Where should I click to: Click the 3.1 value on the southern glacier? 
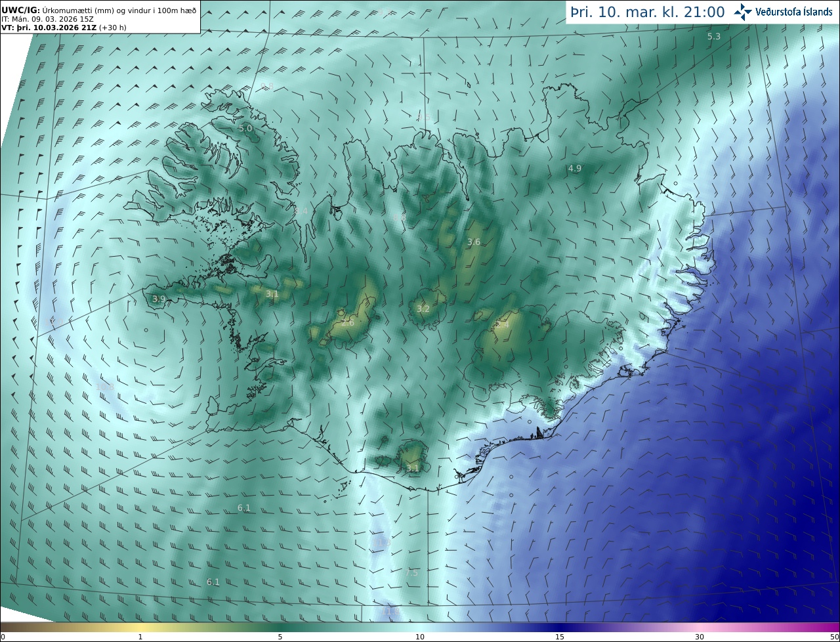click(x=413, y=468)
